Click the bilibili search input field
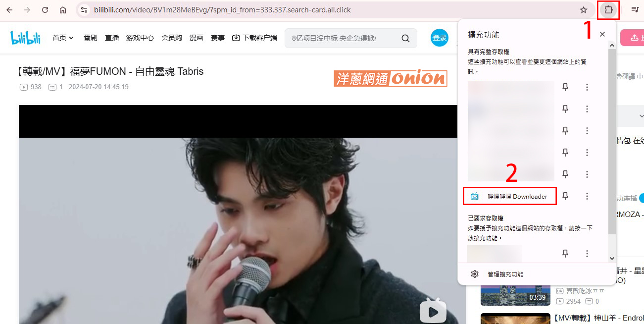 pos(341,38)
